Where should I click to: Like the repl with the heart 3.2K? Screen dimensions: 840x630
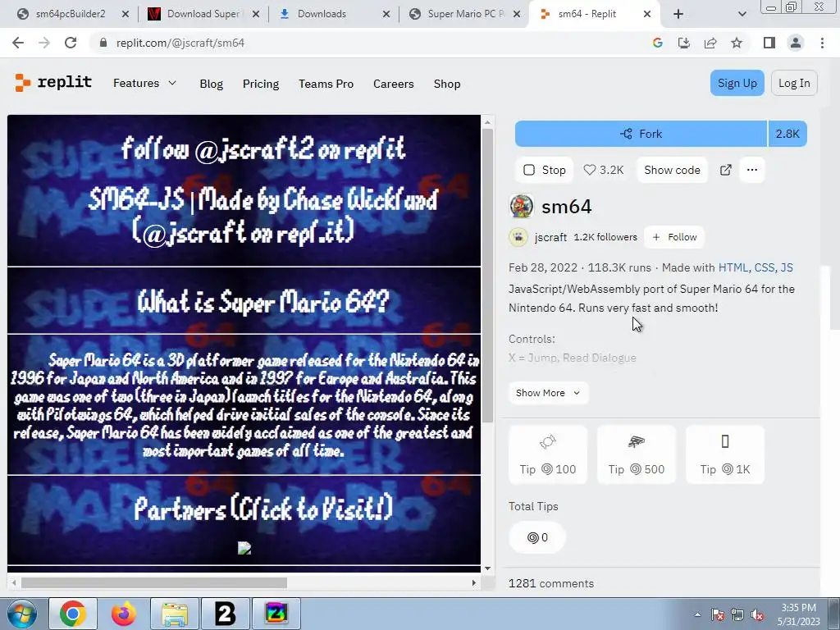pos(603,170)
